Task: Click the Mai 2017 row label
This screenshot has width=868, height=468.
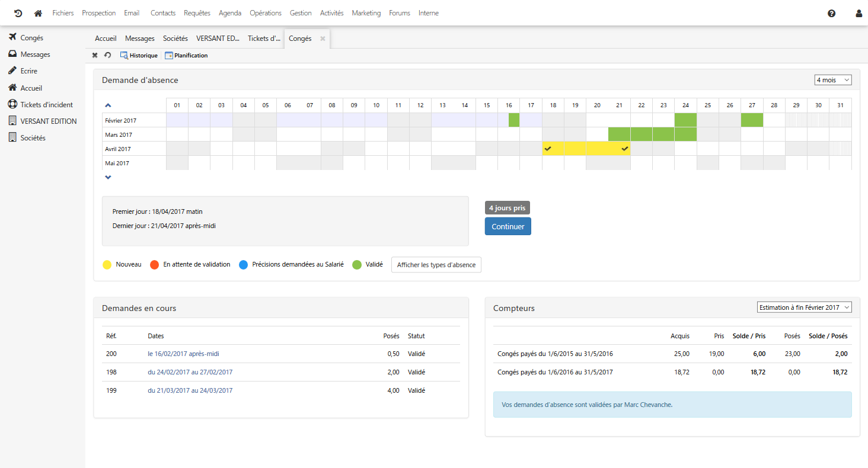Action: 117,163
